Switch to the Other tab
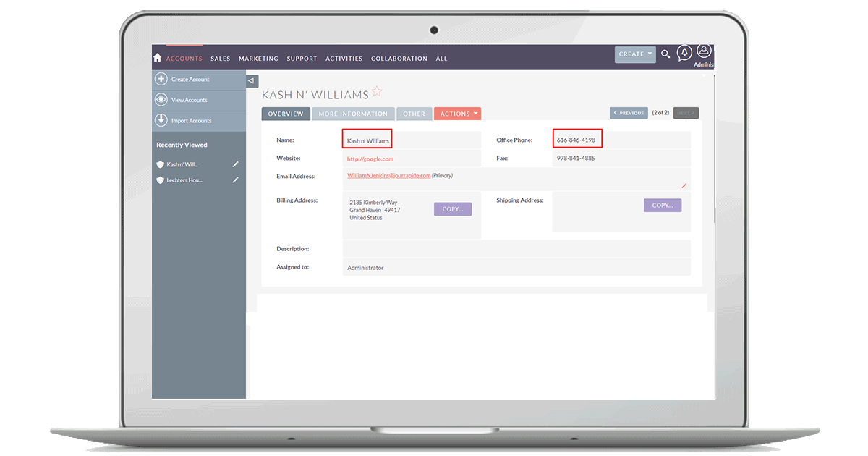 click(x=414, y=114)
